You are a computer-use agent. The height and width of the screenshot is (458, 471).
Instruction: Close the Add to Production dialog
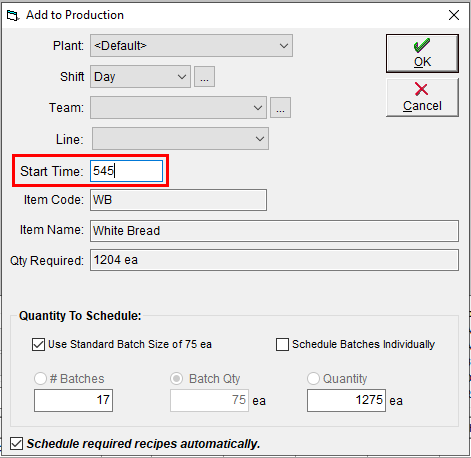(x=454, y=15)
